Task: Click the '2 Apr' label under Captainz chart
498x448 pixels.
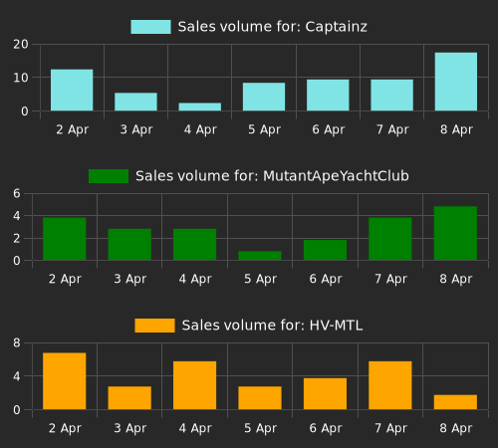Action: 72,129
